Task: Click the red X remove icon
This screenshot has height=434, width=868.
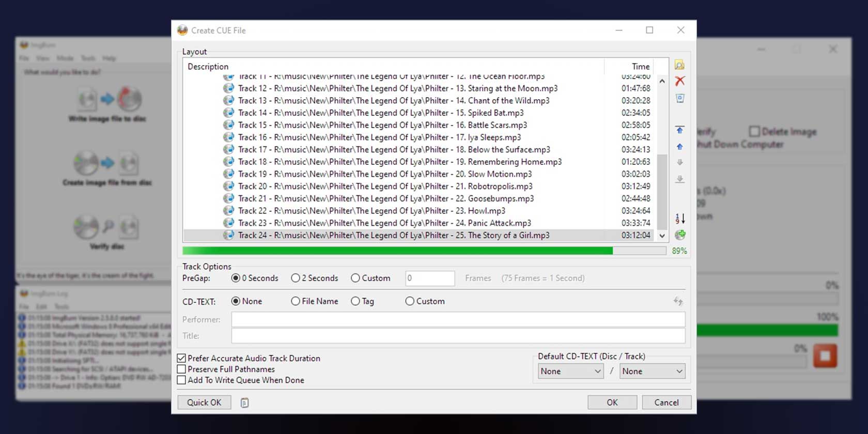Action: point(680,81)
